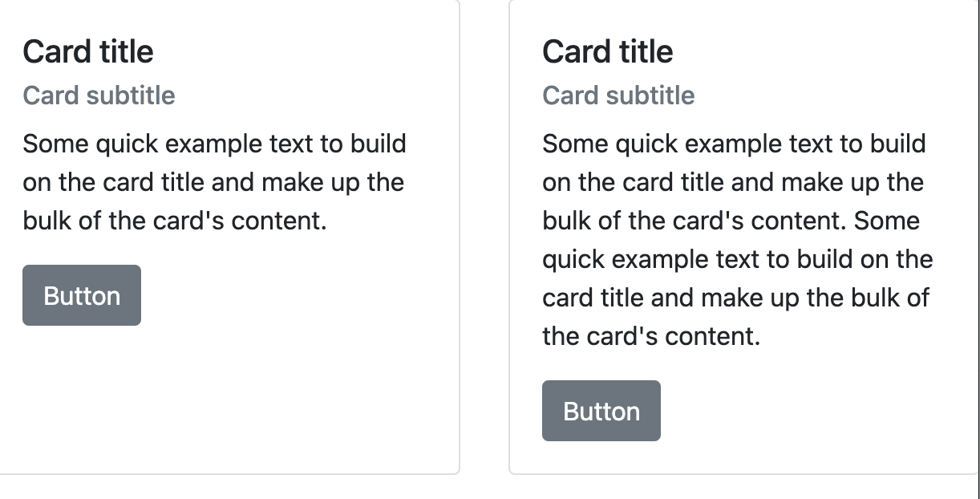Image resolution: width=980 pixels, height=499 pixels.
Task: Select the right card's title text
Action: pyautogui.click(x=608, y=51)
